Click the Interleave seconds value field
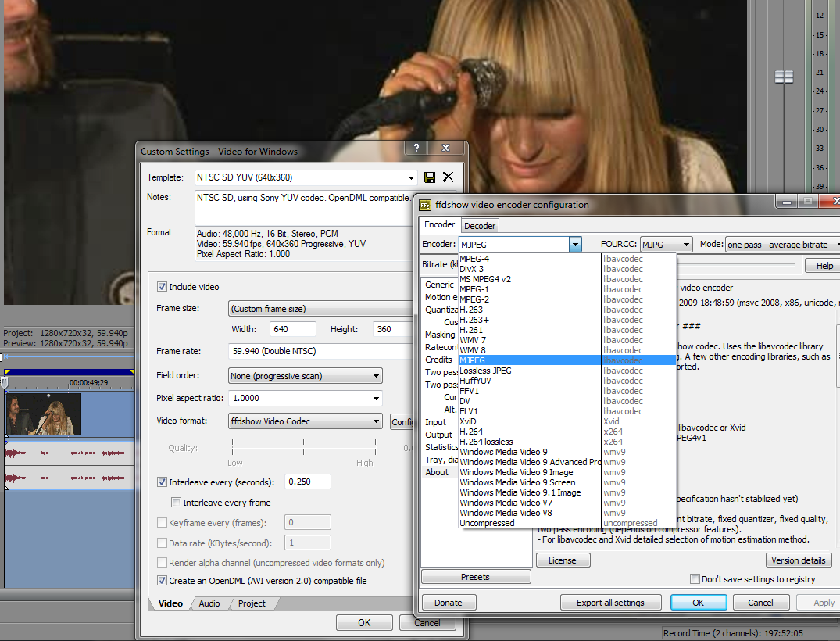The height and width of the screenshot is (641, 840). point(308,482)
